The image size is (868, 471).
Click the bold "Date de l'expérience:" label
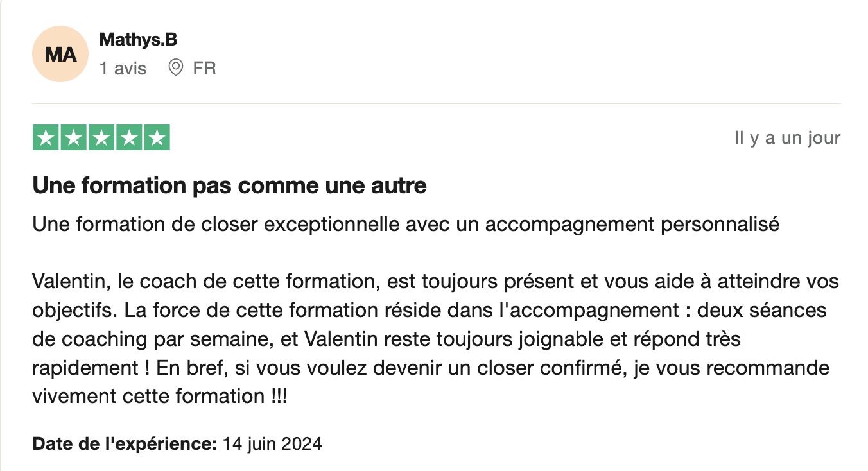[x=125, y=443]
